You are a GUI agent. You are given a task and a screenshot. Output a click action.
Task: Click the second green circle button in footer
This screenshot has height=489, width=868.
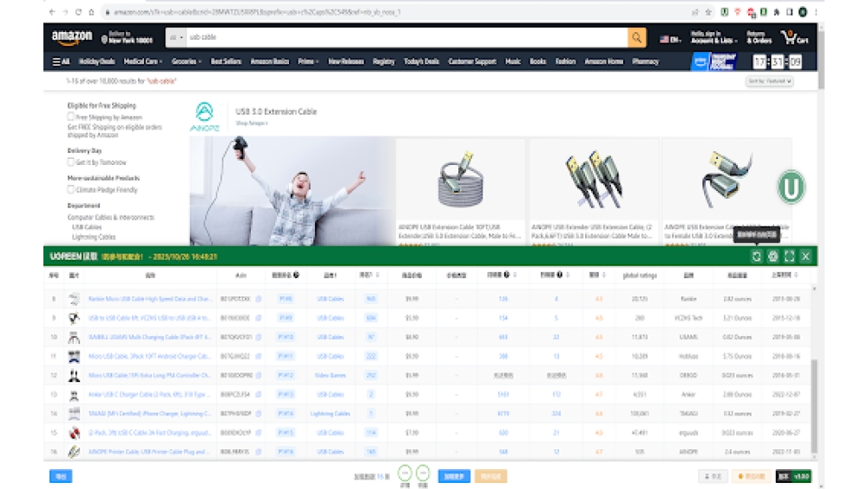(423, 473)
